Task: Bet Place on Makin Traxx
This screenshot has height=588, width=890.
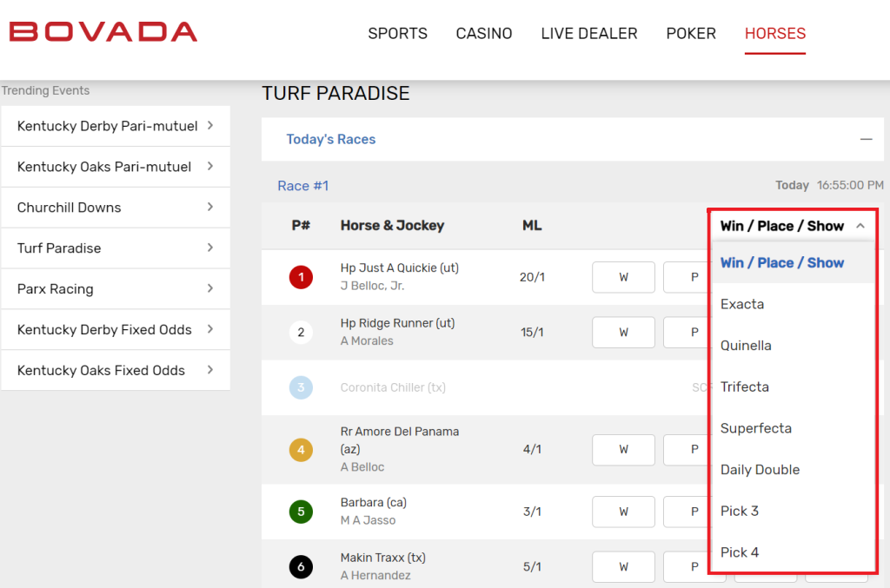Action: click(x=687, y=566)
